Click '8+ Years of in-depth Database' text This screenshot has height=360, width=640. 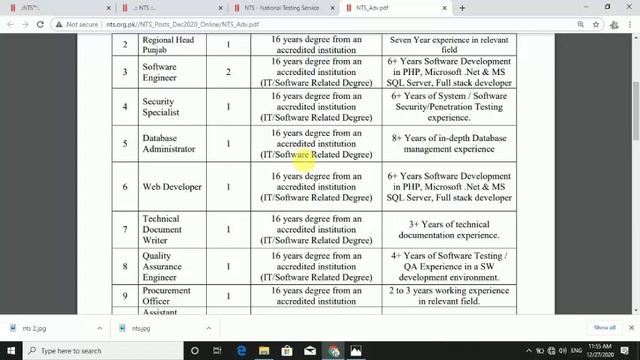449,138
